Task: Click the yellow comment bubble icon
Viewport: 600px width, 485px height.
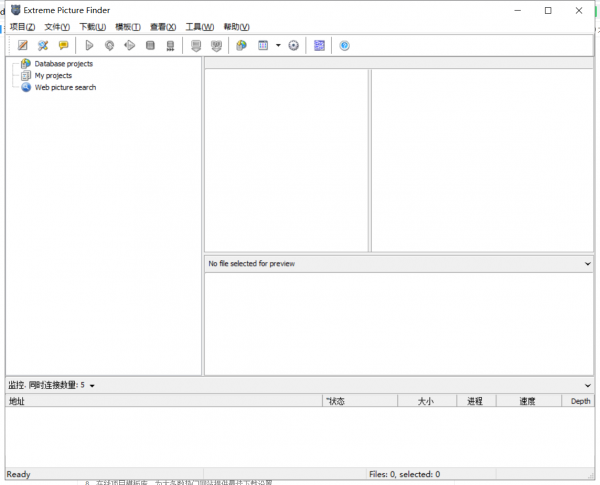Action: (64, 46)
